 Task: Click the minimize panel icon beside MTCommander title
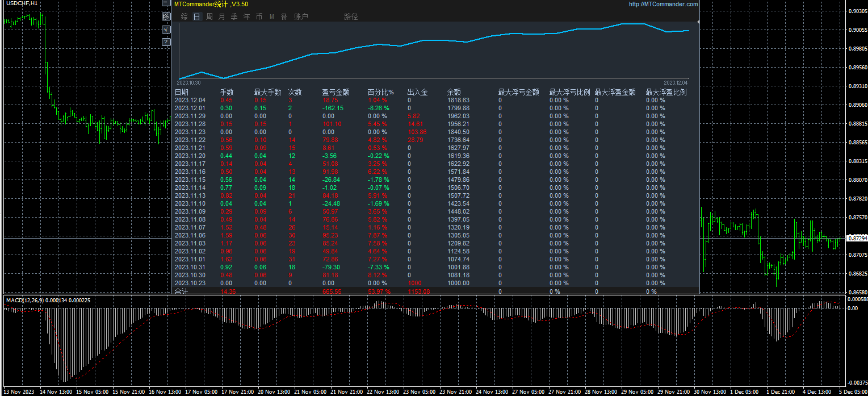pyautogui.click(x=166, y=3)
